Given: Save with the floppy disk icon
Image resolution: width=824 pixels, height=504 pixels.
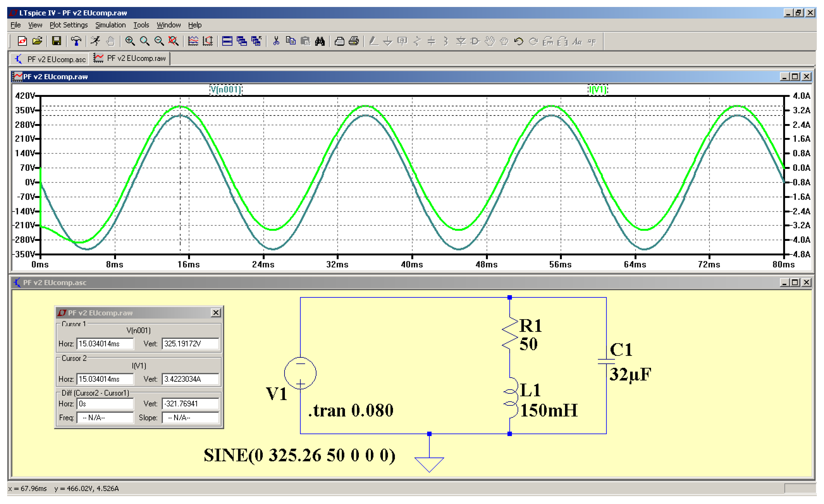Looking at the screenshot, I should coord(56,41).
